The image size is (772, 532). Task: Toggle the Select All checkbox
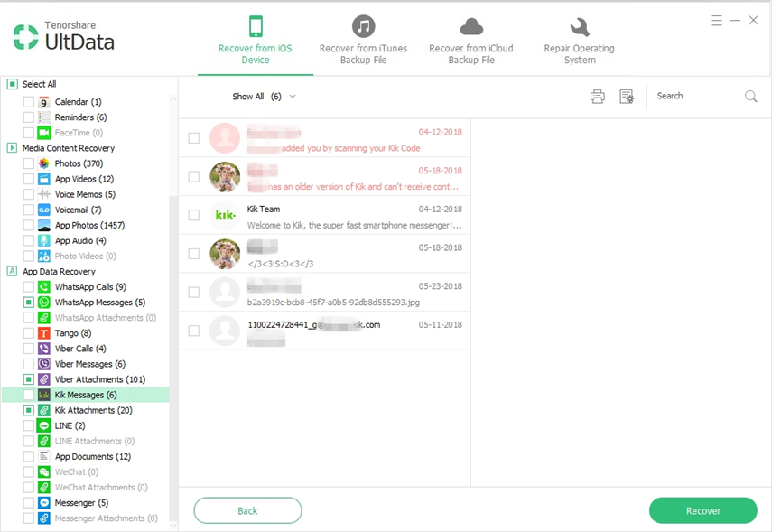click(13, 84)
